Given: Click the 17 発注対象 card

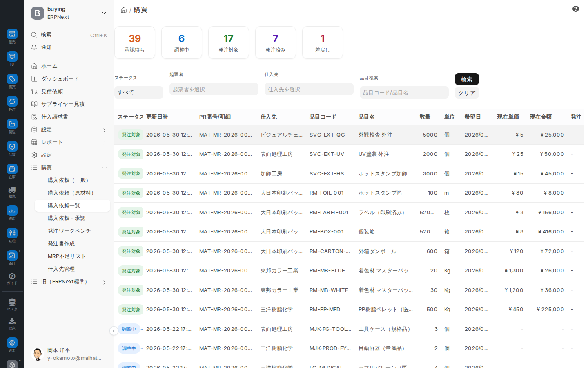Looking at the screenshot, I should [229, 43].
